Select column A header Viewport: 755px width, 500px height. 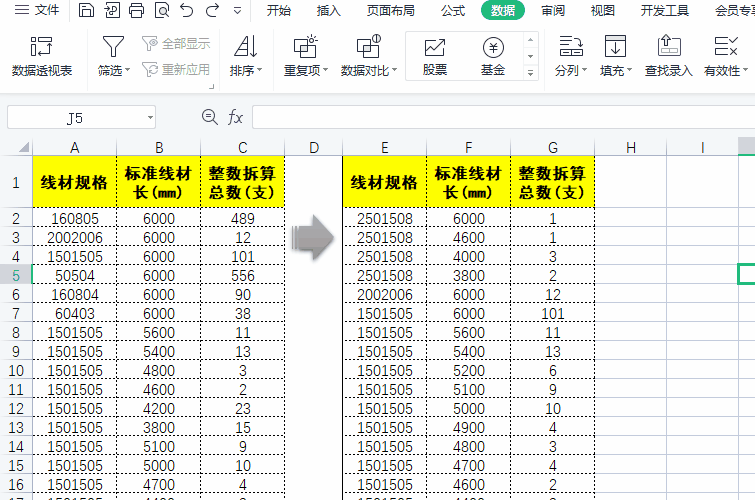(75, 147)
